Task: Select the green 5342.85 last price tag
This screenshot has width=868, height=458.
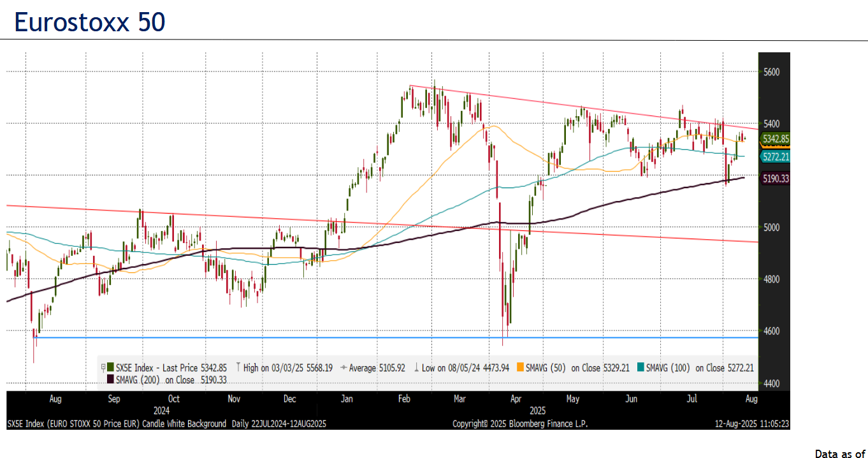Action: click(775, 138)
